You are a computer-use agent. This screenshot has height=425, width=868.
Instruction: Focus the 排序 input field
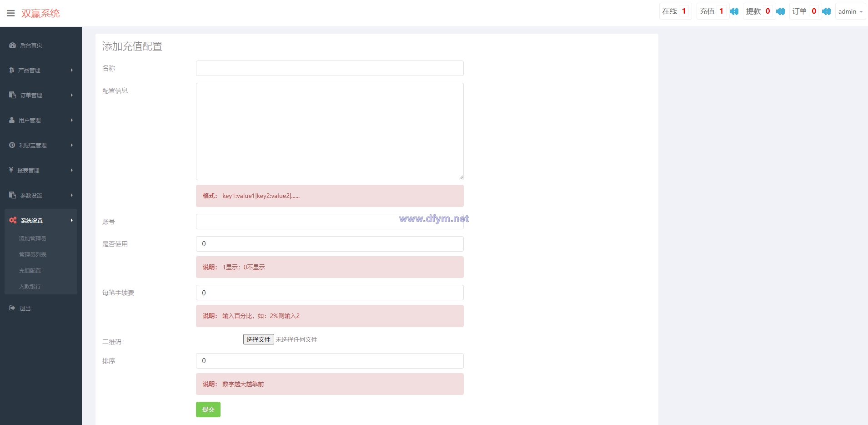330,361
